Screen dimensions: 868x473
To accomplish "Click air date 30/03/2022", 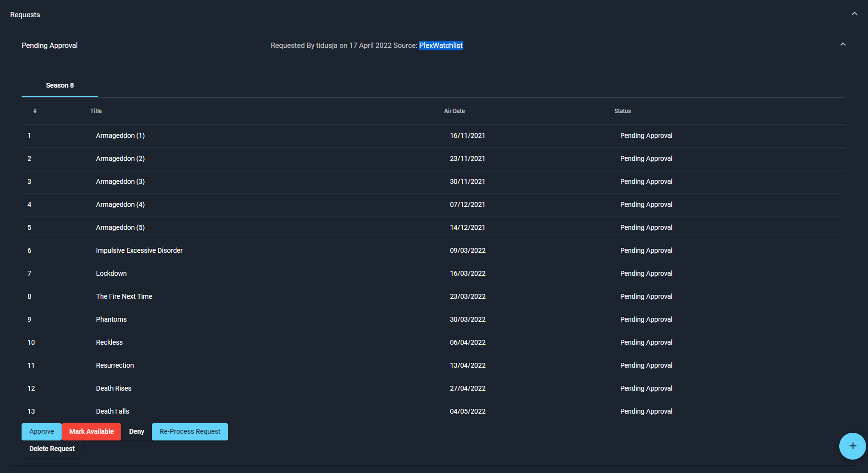I will tap(468, 319).
